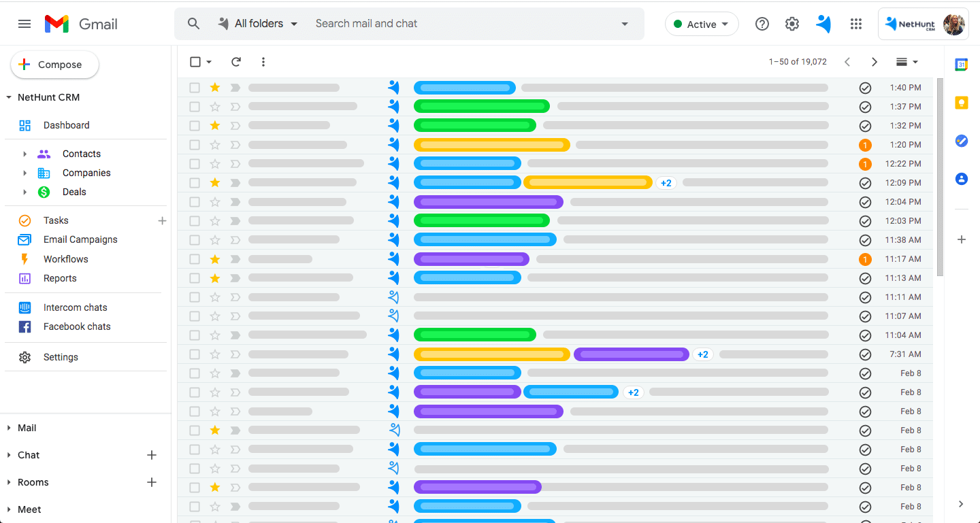Star the 1:37 PM email
The image size is (980, 523).
215,107
